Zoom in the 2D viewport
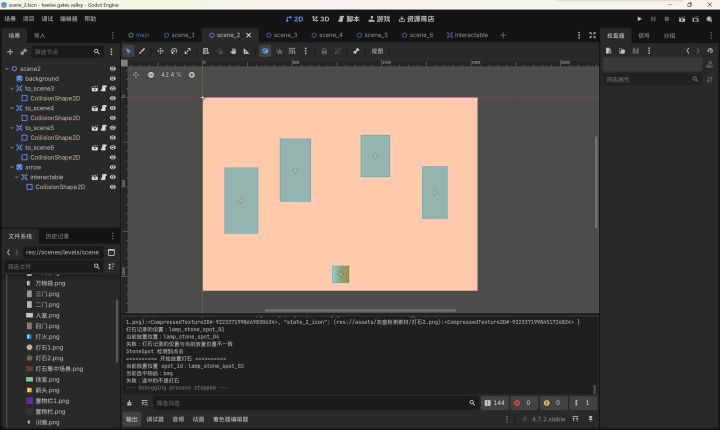 click(x=191, y=74)
